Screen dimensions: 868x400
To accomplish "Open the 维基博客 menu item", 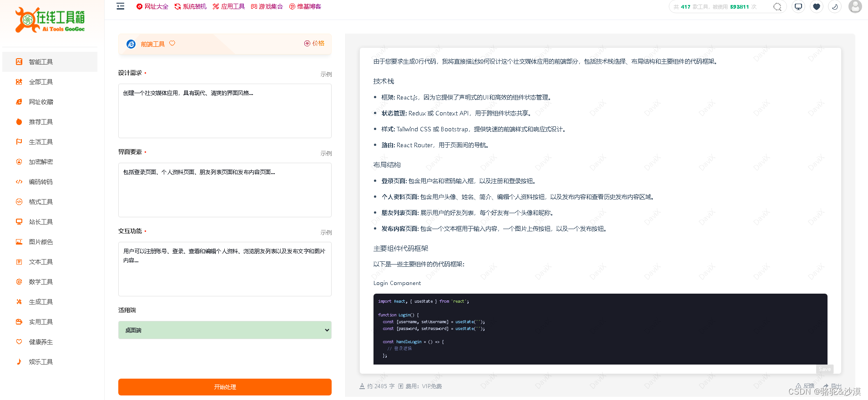I will point(305,6).
